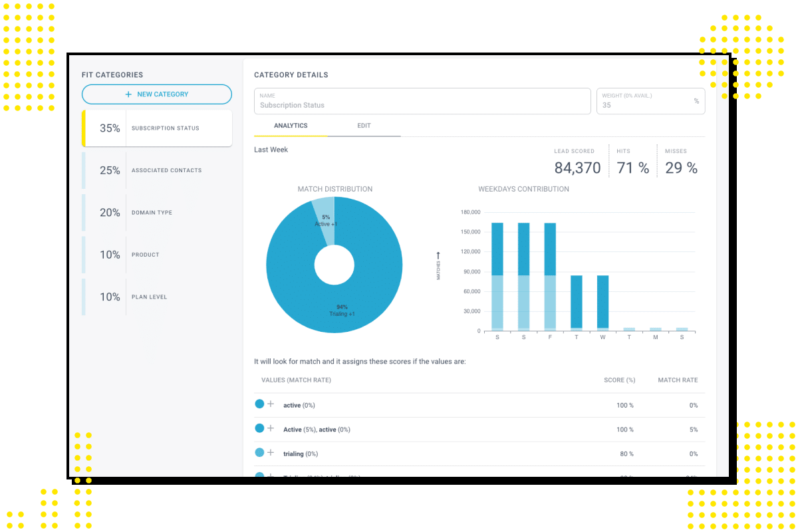Switch to the Analytics tab
This screenshot has width=798, height=532.
coord(291,126)
